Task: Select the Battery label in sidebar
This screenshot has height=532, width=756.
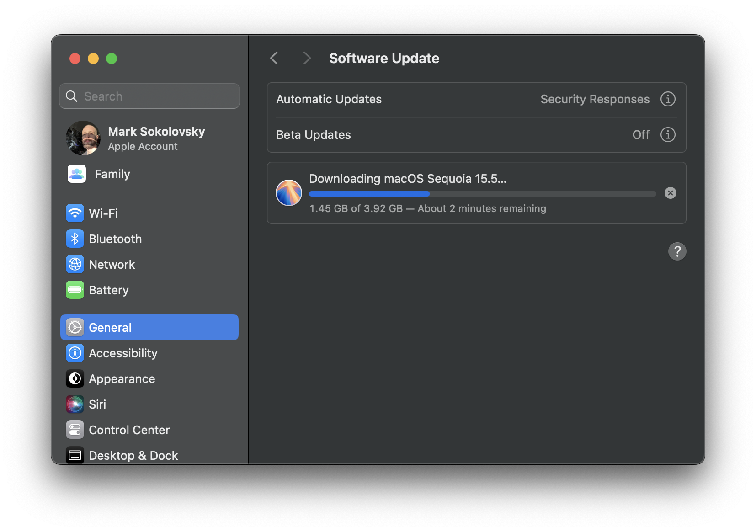Action: tap(109, 290)
